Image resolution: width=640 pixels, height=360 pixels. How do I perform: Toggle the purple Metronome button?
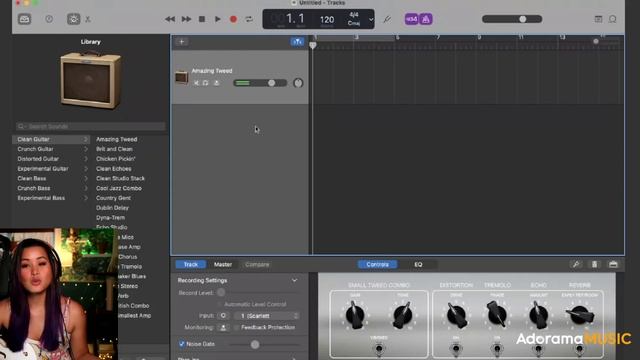[426, 19]
